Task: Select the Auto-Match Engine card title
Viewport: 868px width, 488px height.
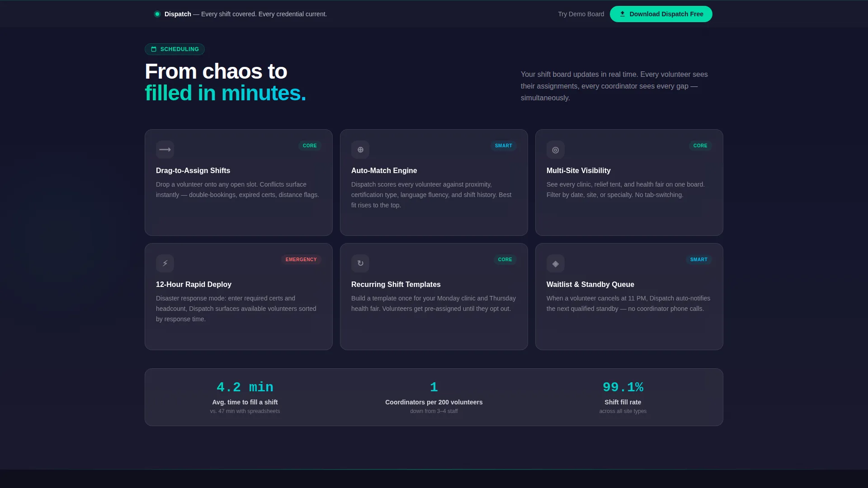Action: coord(384,170)
